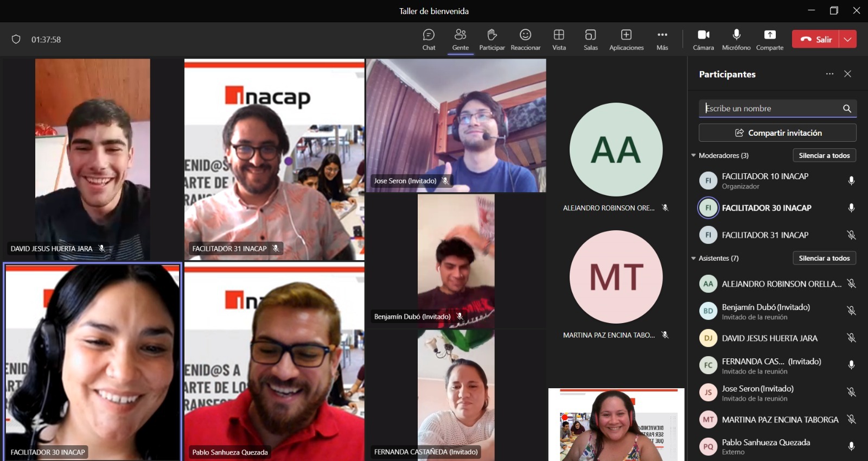Open the Reaccionar emoji reactions
The image size is (868, 461).
(525, 40)
